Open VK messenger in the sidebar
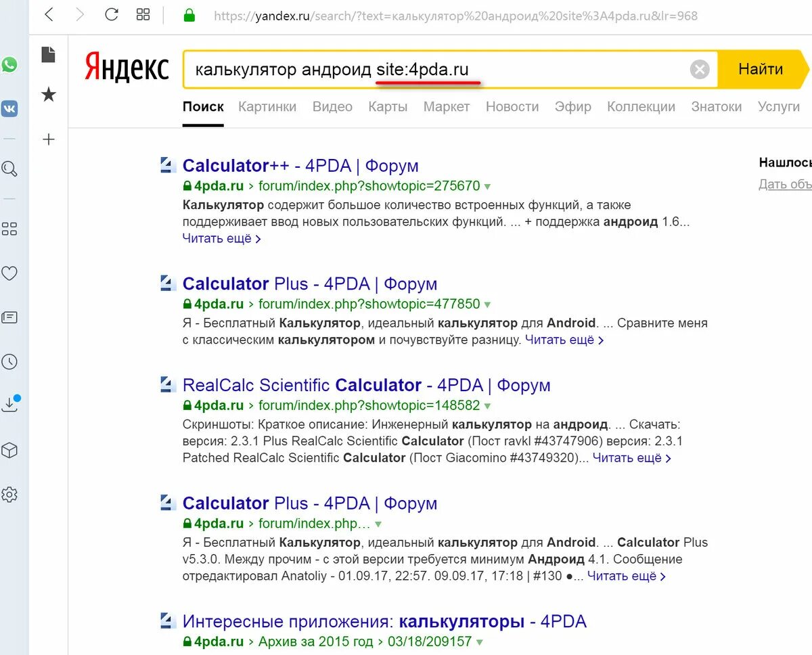This screenshot has height=655, width=812. click(x=9, y=108)
